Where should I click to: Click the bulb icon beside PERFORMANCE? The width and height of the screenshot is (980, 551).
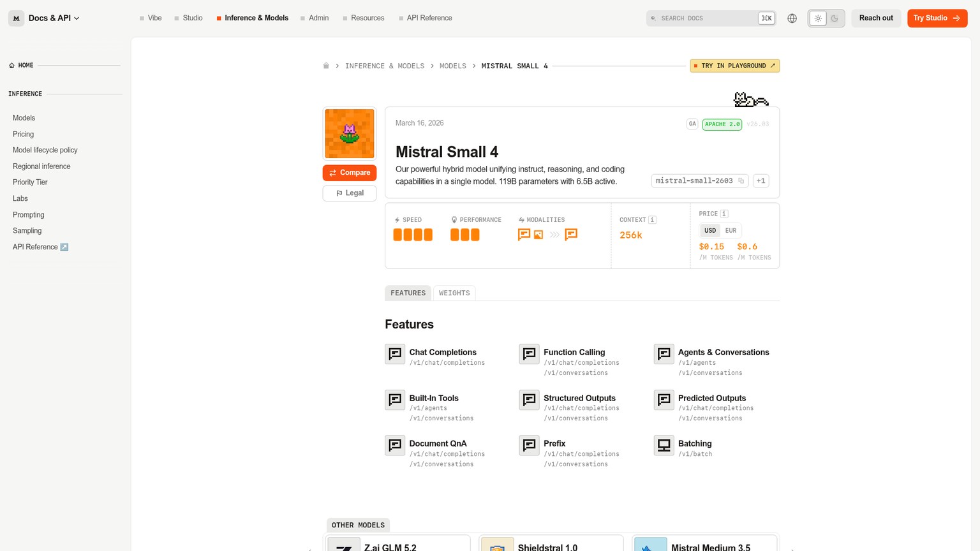coord(454,220)
